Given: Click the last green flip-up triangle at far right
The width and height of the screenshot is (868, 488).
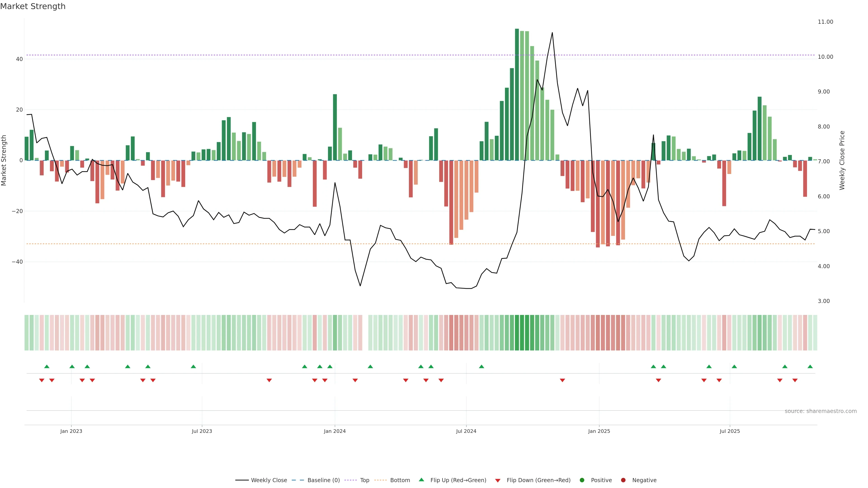Looking at the screenshot, I should point(810,366).
